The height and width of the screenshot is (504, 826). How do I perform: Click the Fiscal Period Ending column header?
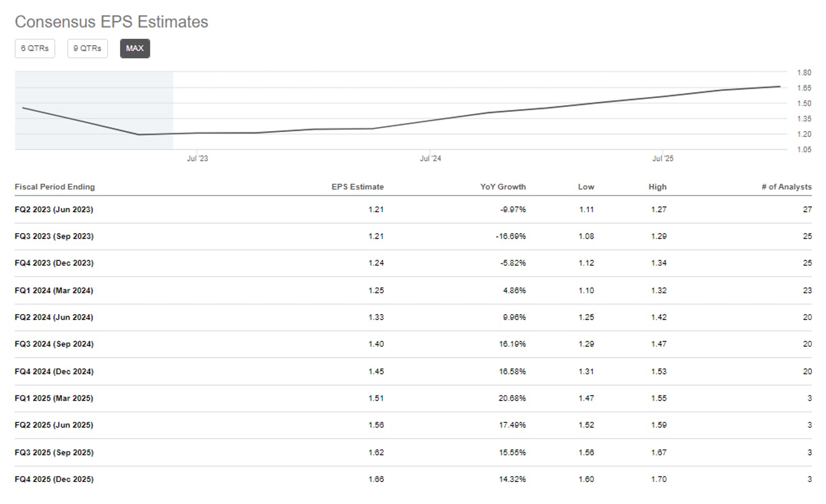55,187
